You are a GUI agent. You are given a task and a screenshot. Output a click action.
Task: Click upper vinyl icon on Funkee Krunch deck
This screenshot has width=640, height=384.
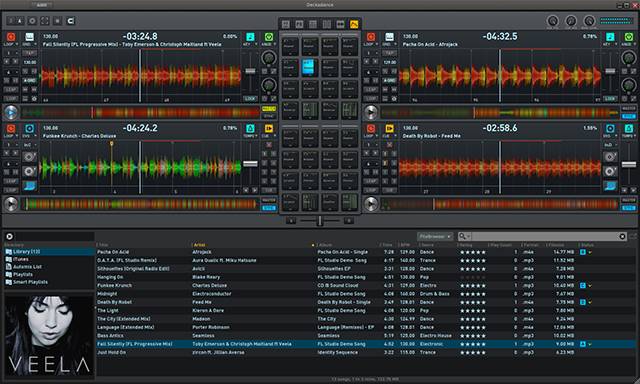pos(29,157)
